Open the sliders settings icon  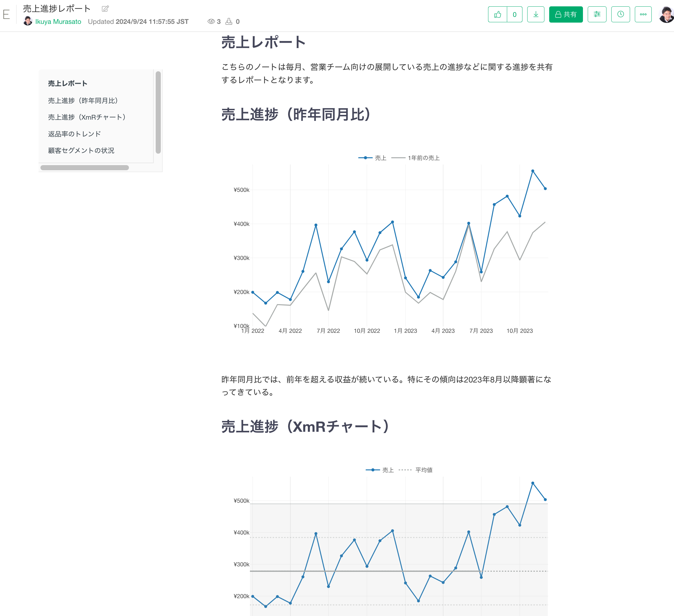click(x=597, y=14)
